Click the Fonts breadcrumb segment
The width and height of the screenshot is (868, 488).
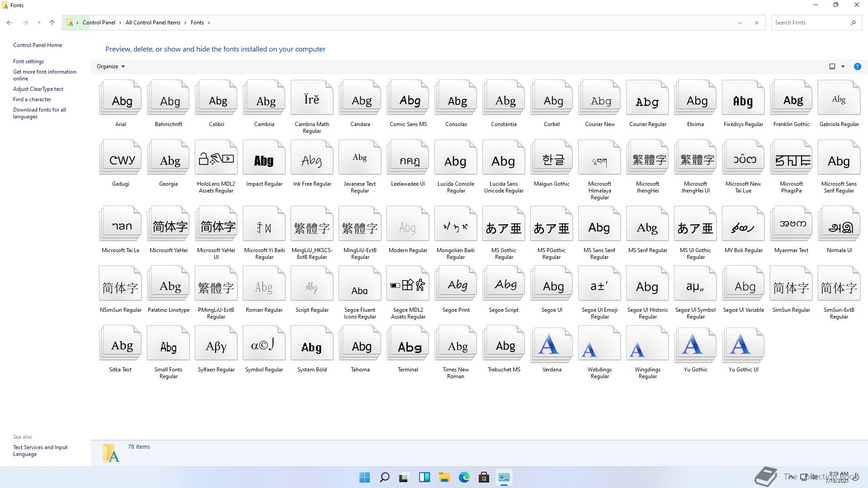pos(197,23)
